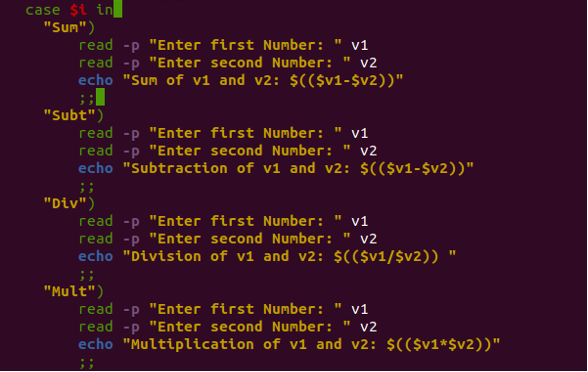Screen dimensions: 588x372
Task: Click the "Mult") case label
Action: pyautogui.click(x=74, y=291)
